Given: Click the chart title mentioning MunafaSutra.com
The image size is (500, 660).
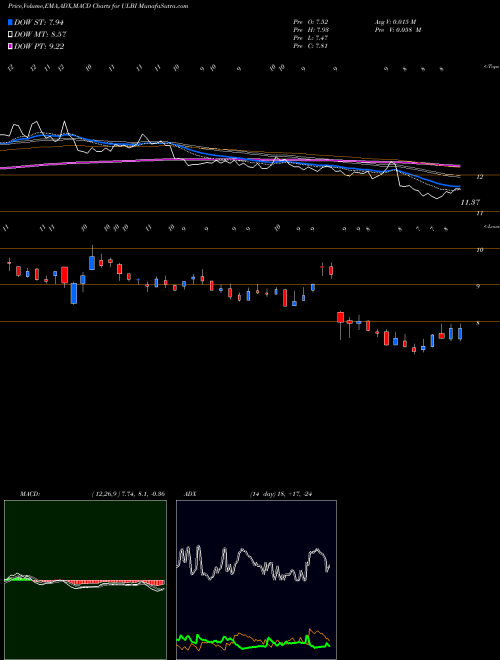Looking at the screenshot, I should coord(98,6).
